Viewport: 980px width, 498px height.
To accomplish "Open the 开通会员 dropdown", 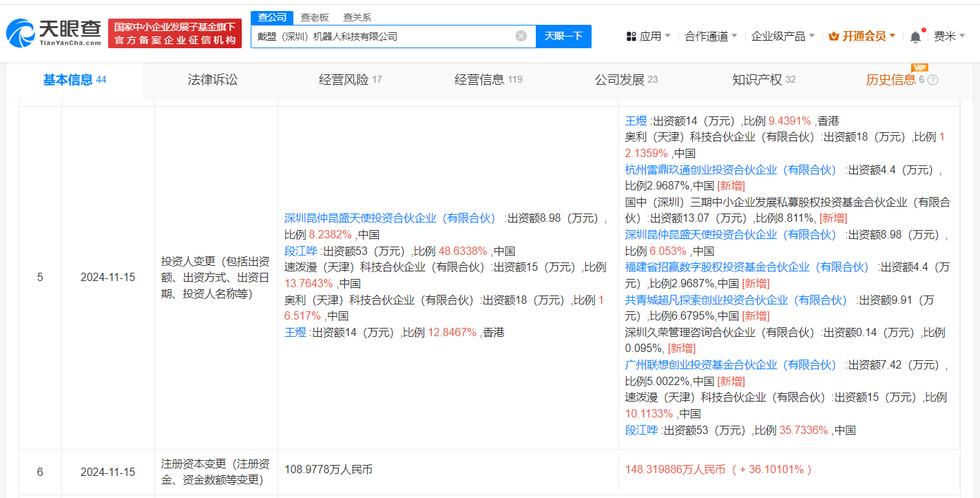I will (x=862, y=37).
